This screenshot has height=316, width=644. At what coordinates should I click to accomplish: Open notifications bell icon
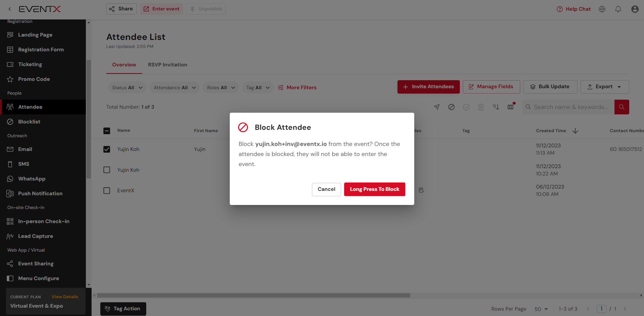(x=618, y=9)
